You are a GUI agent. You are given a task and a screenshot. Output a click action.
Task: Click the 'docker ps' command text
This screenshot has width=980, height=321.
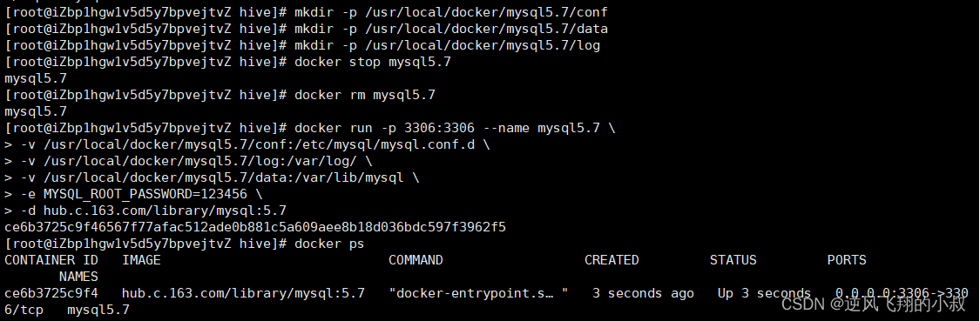coord(329,244)
